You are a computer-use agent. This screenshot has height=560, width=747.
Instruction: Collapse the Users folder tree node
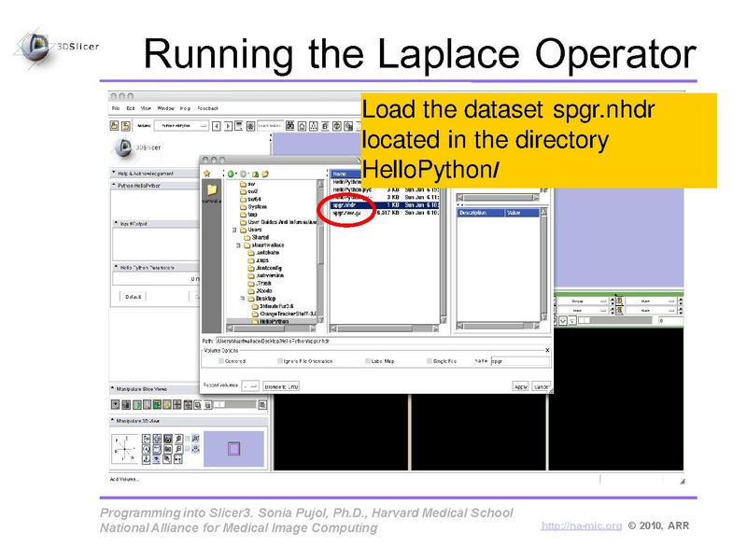point(234,230)
